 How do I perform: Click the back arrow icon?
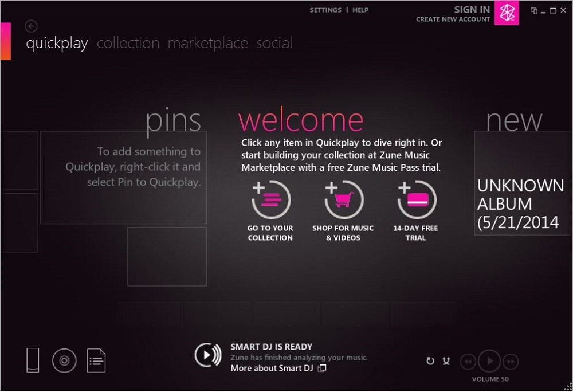(31, 26)
